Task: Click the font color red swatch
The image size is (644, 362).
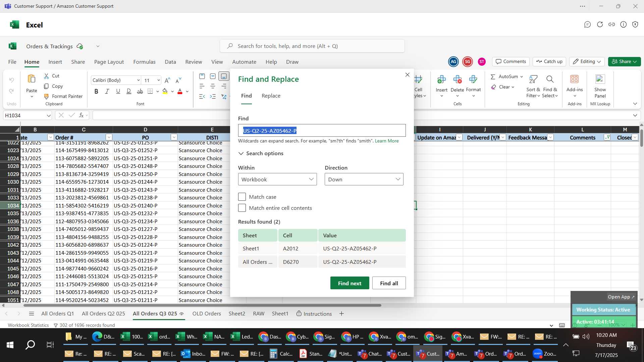Action: pos(180,91)
